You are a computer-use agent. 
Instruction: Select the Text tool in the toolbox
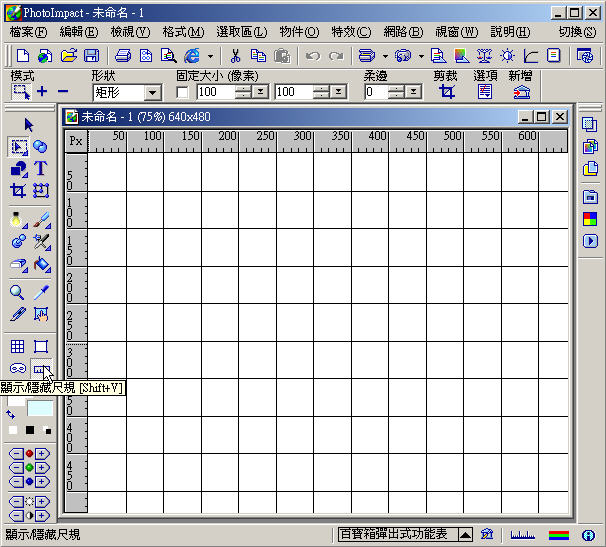tap(41, 169)
